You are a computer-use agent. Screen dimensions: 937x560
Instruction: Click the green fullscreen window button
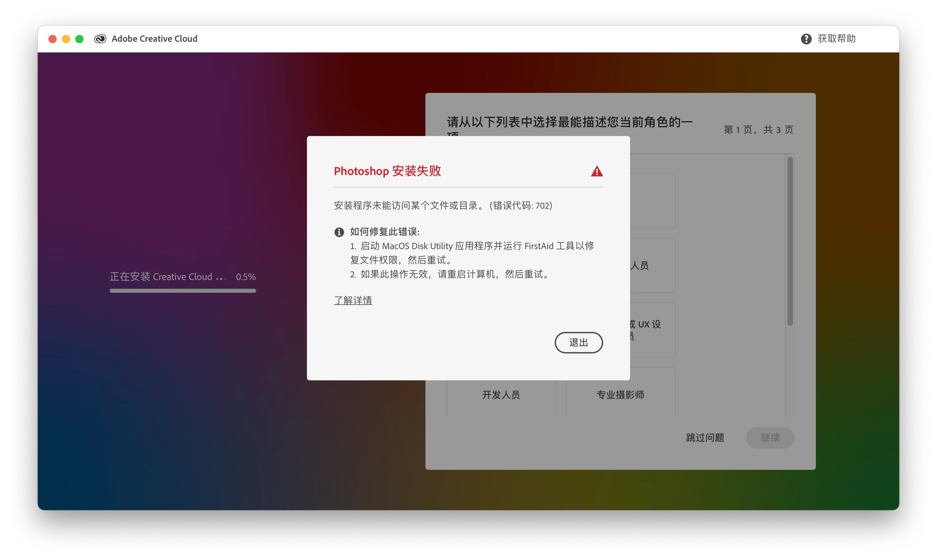79,39
